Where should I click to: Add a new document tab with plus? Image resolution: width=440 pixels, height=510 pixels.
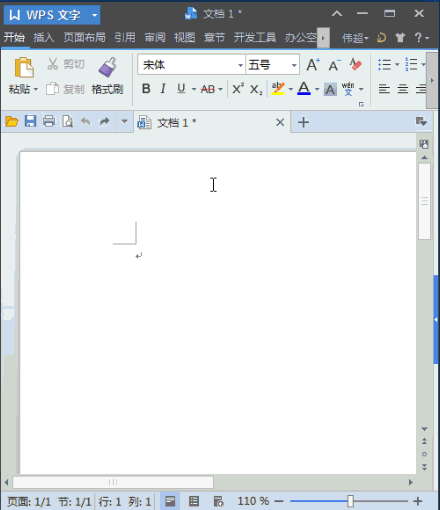pyautogui.click(x=303, y=122)
